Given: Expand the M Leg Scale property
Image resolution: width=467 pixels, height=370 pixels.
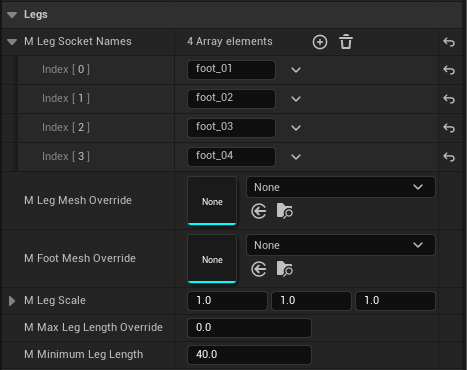Looking at the screenshot, I should click(x=12, y=301).
